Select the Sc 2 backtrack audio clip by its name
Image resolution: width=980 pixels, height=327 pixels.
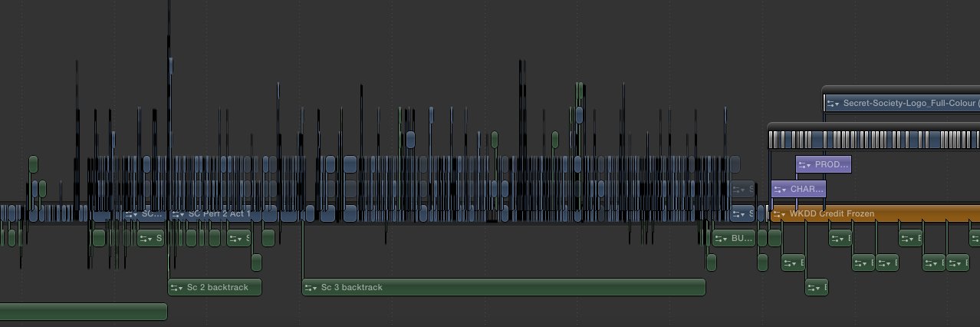[218, 288]
